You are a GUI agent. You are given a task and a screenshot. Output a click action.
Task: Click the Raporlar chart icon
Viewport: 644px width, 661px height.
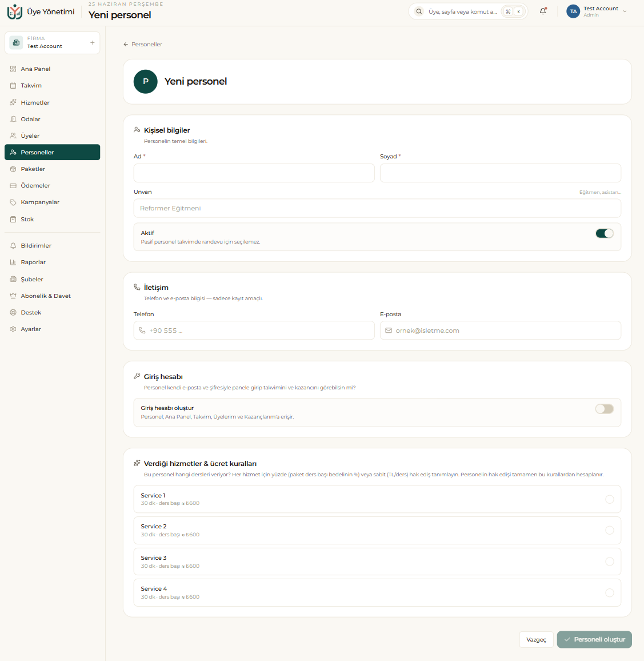click(13, 262)
